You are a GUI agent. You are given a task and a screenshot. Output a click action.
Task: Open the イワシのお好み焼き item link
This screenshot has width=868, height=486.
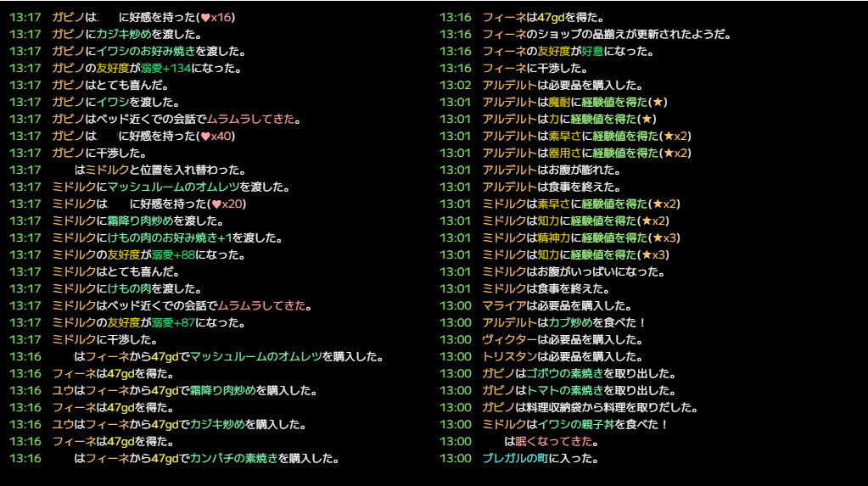pos(139,51)
